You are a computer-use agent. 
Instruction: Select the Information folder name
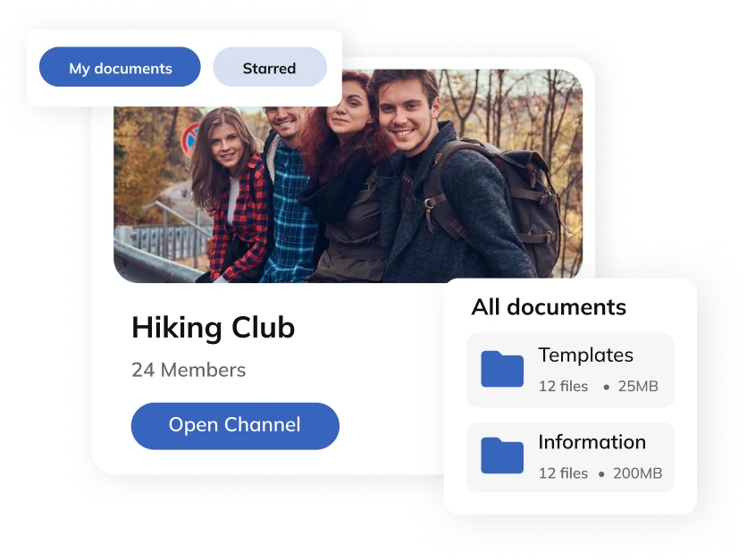pyautogui.click(x=592, y=442)
